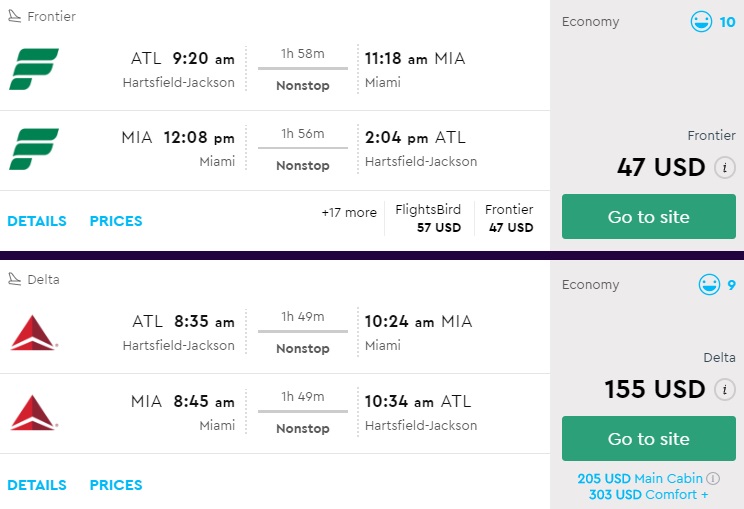Expand the +17 more price options

tap(349, 213)
